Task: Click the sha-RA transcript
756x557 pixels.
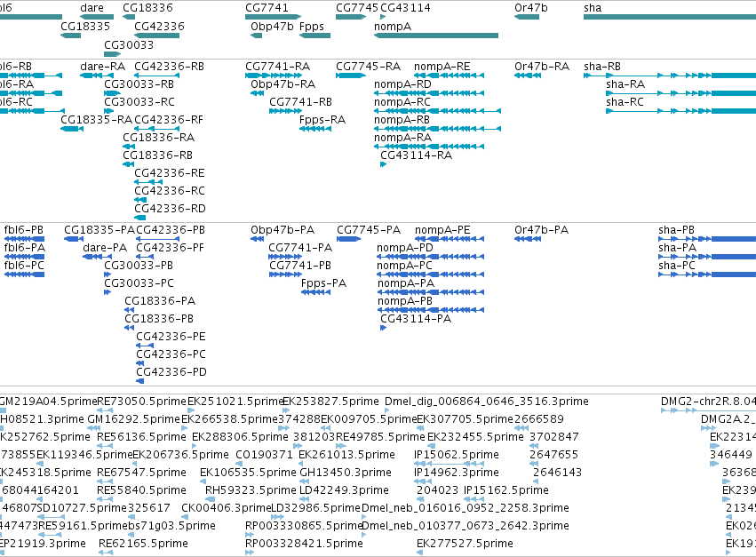Action: (680, 93)
